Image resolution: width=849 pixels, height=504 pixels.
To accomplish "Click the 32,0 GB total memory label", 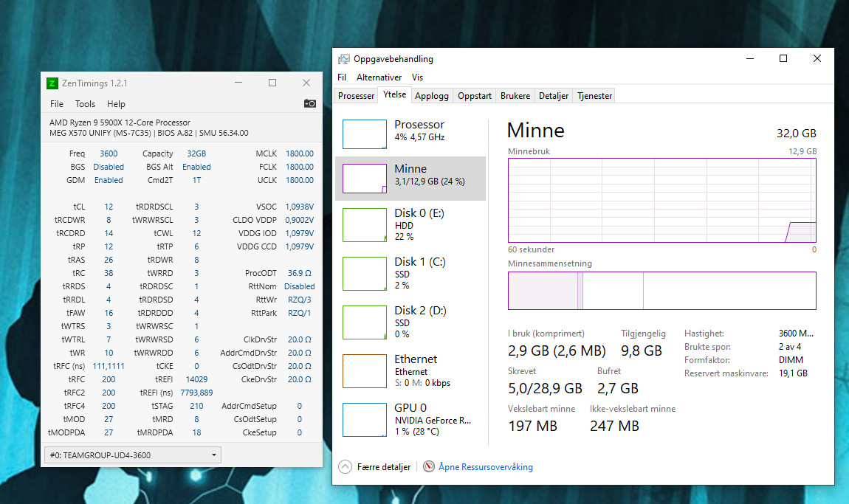I will pos(797,133).
